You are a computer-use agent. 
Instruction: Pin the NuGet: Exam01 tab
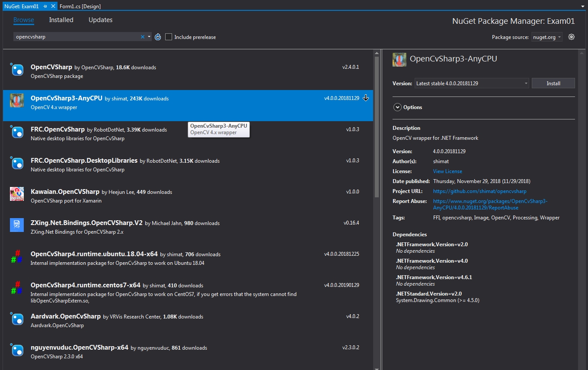pos(45,6)
